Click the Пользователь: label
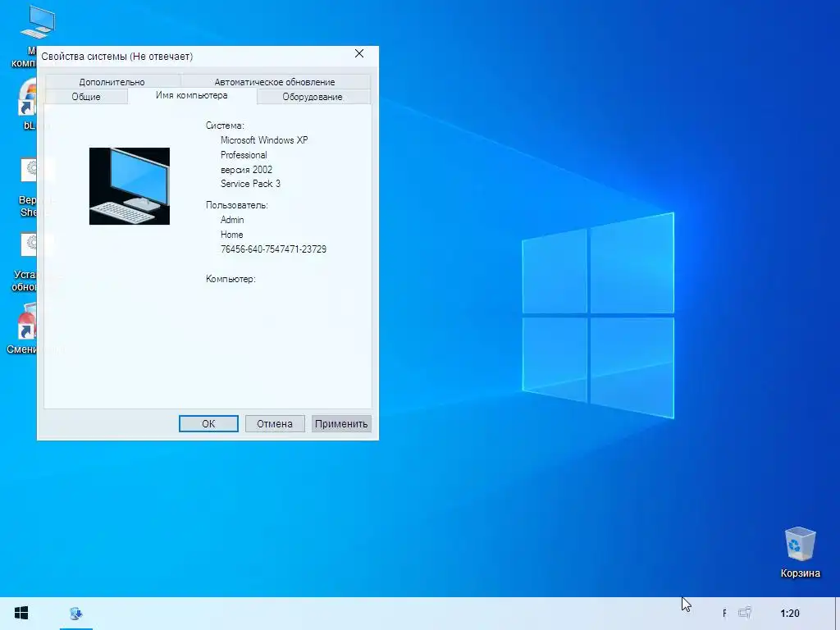840x630 pixels. pos(237,204)
